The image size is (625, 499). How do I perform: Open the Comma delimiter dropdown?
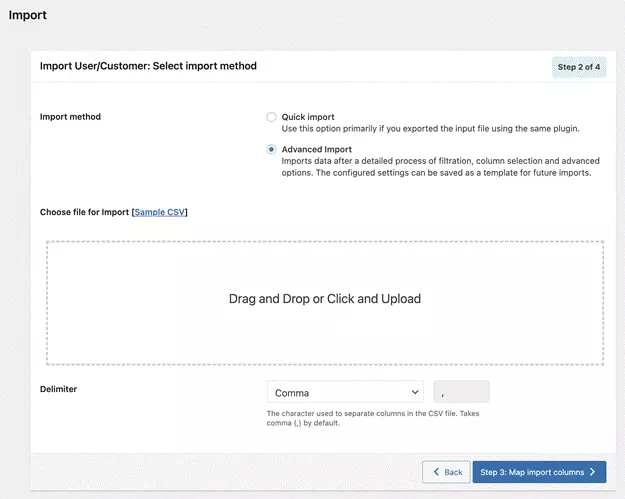click(x=345, y=392)
